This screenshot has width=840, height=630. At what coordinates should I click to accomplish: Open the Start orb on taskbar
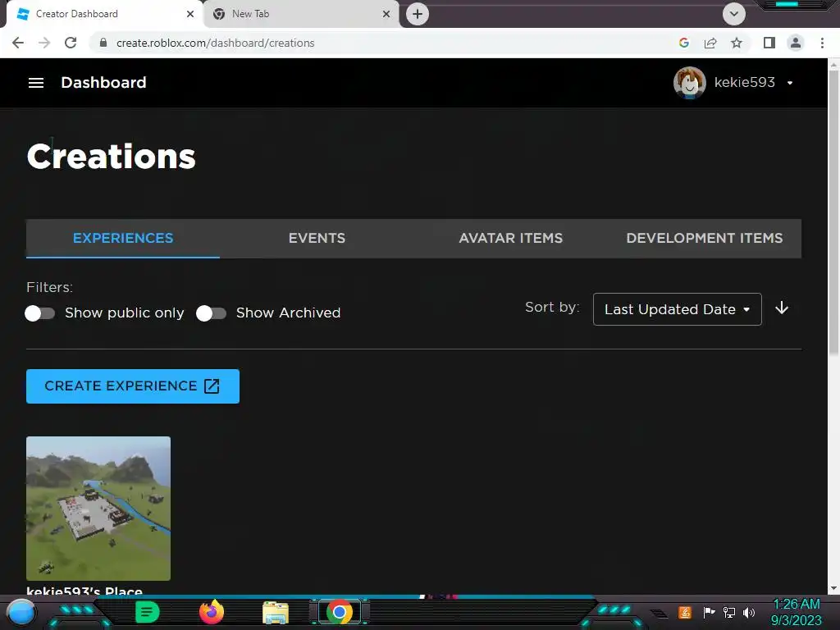coord(21,613)
